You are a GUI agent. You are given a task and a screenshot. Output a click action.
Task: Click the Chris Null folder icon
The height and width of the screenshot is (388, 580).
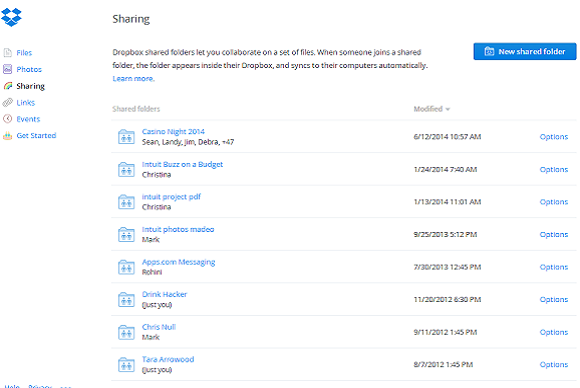126,332
